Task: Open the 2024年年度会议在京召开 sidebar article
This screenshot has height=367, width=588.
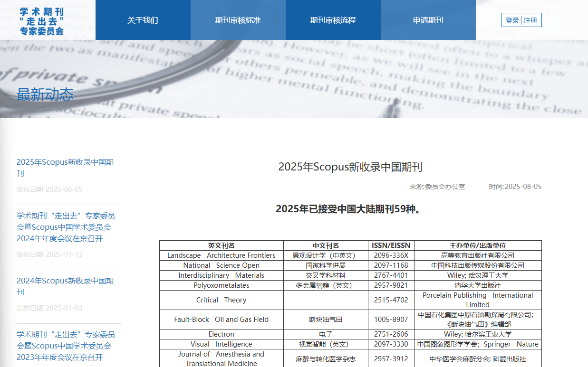Action: (x=66, y=227)
